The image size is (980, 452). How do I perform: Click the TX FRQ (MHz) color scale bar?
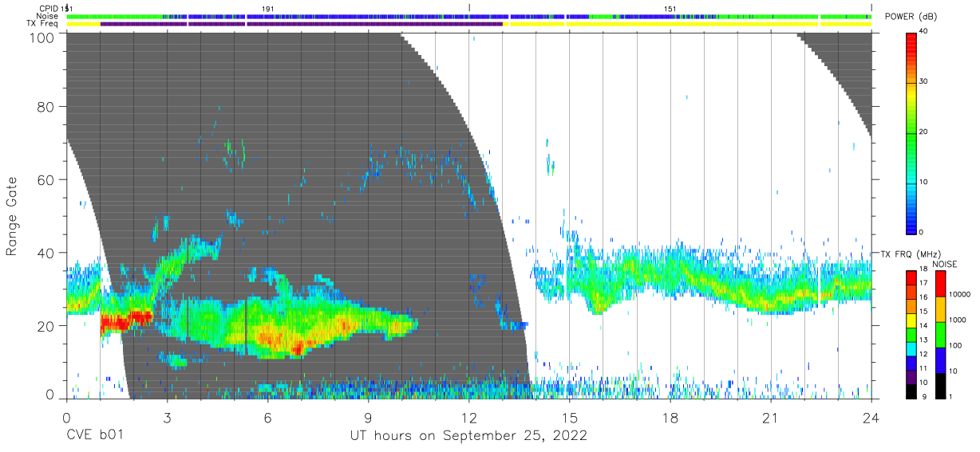click(911, 335)
